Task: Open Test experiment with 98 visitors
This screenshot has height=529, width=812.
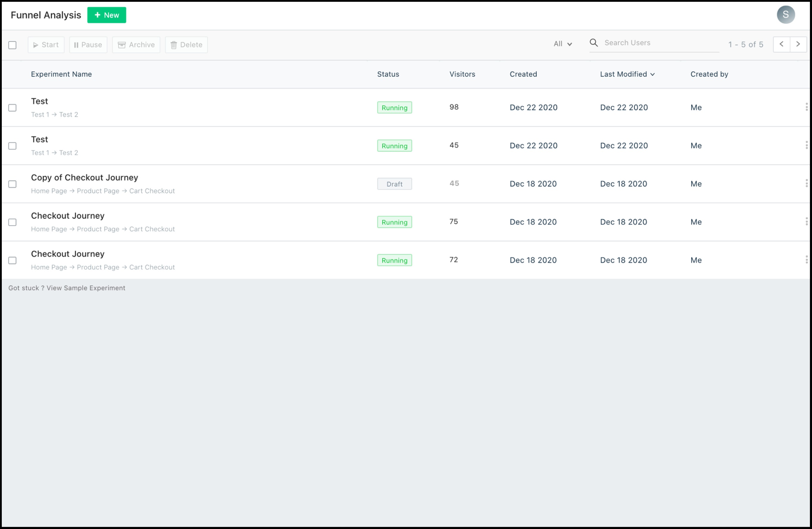Action: pos(40,101)
